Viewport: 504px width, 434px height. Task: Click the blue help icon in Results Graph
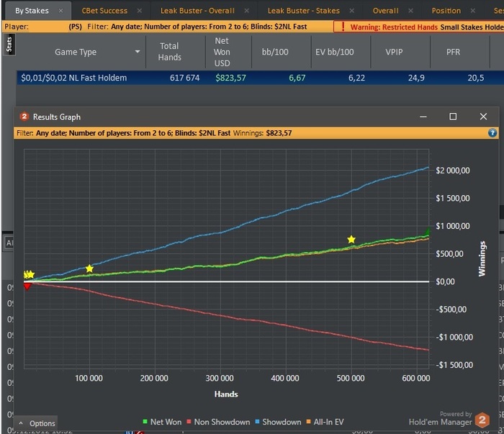[x=492, y=133]
